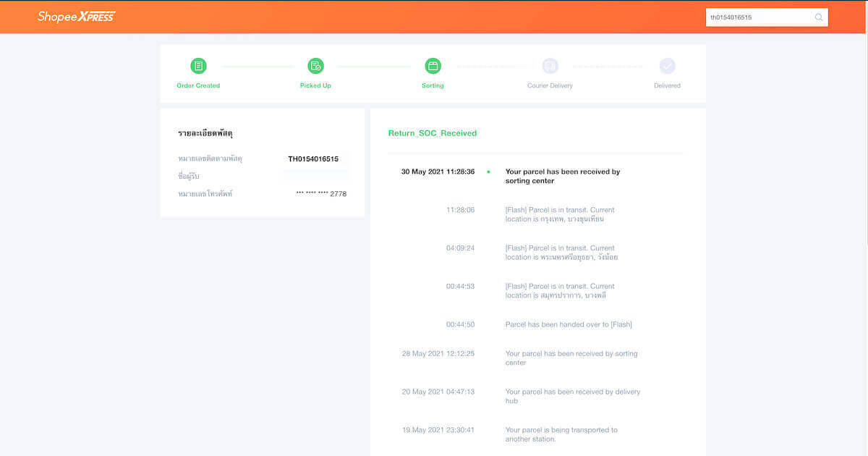Click the Return_SOC_Received status heading
Viewport: 868px width, 456px height.
pyautogui.click(x=433, y=133)
